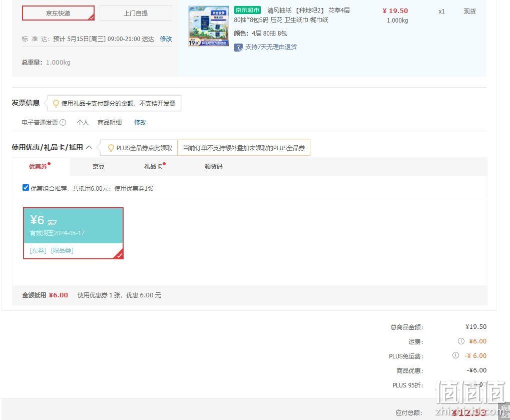Click the 金额抵用 ¥6.00 amount
The image size is (510, 420).
[x=59, y=295]
